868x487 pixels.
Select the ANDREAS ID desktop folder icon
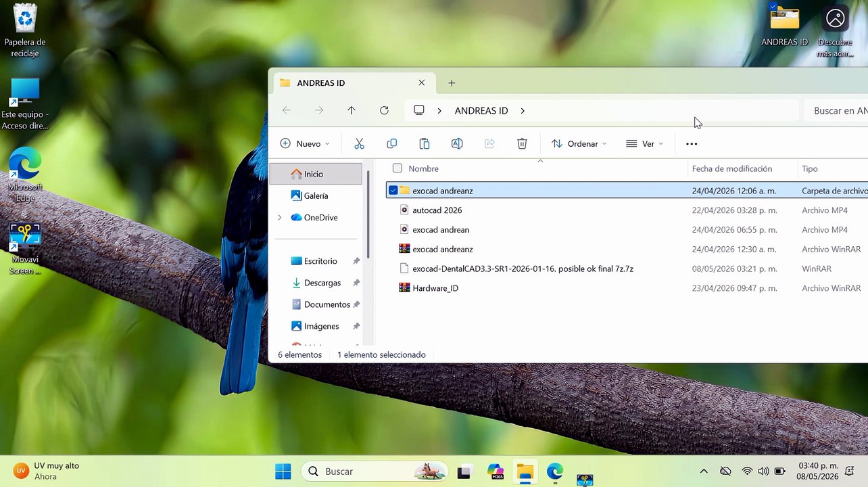pyautogui.click(x=784, y=27)
